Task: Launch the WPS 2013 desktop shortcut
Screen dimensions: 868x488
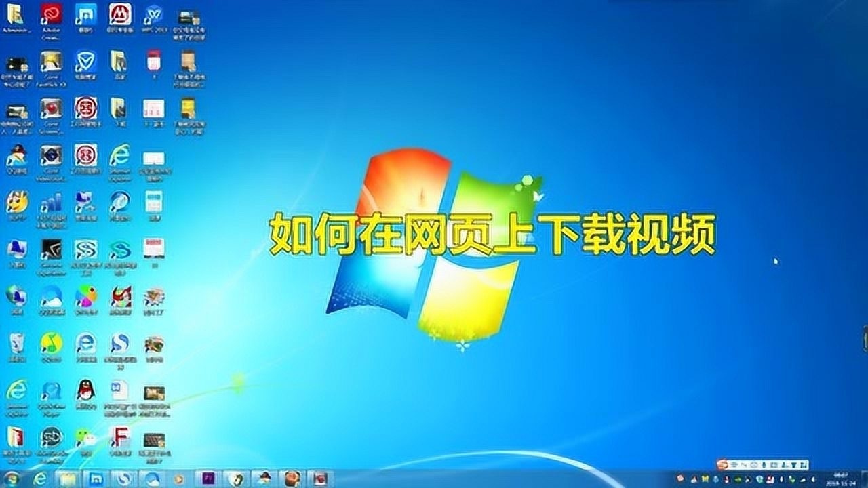Action: 155,17
